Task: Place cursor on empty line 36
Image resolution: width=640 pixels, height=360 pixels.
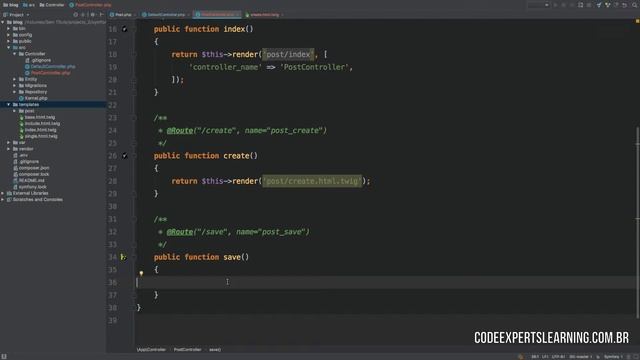Action: pyautogui.click(x=386, y=282)
